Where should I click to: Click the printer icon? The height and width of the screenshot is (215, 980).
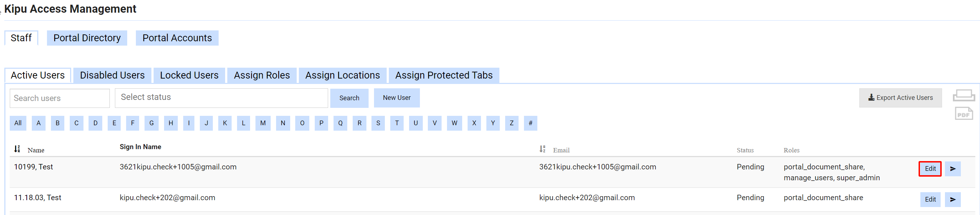click(x=963, y=95)
